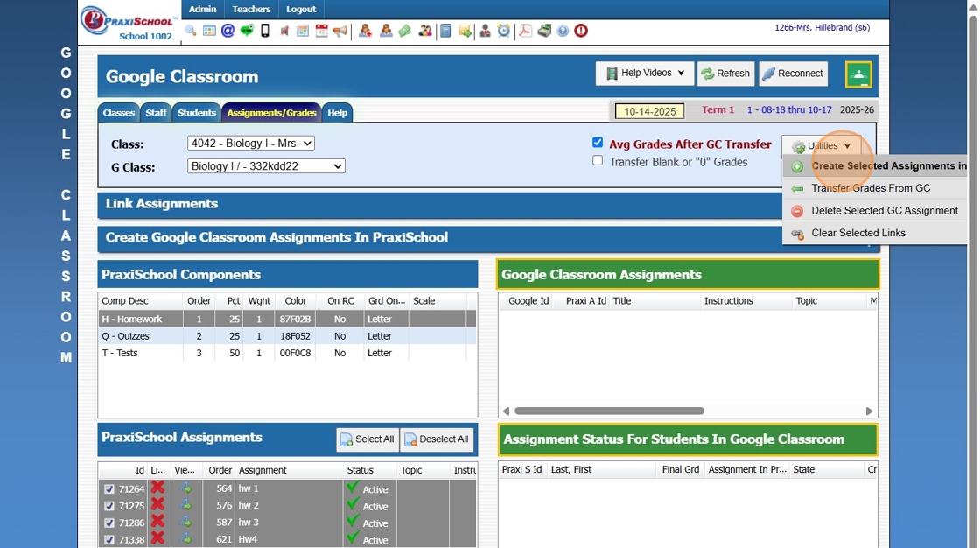Open the Help tab
Screen dimensions: 980x548
(338, 113)
